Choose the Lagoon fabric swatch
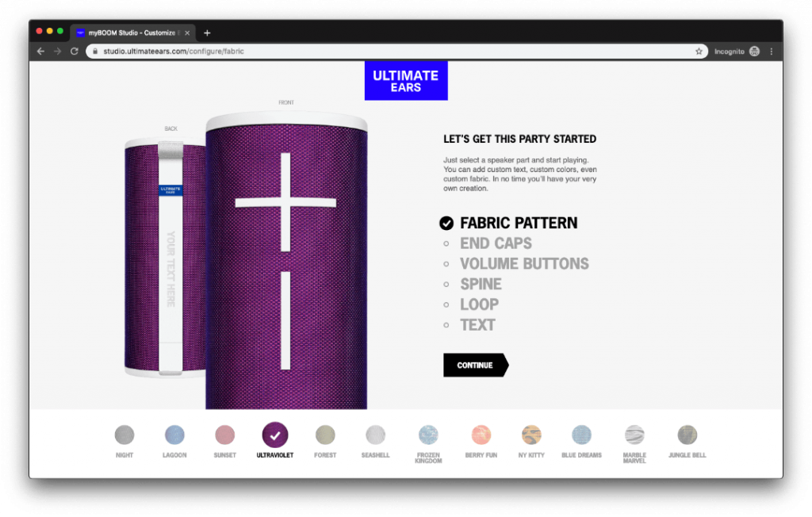Image resolution: width=812 pixels, height=517 pixels. [x=174, y=435]
